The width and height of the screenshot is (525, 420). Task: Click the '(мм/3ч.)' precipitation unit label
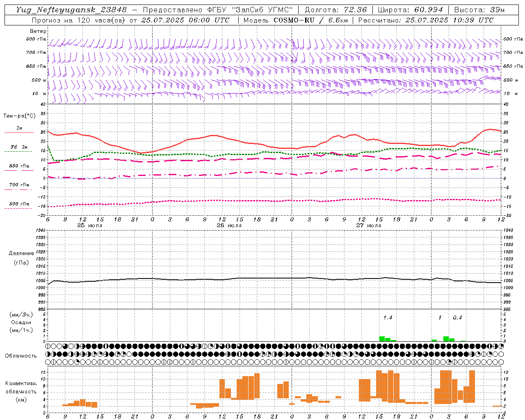[21, 315]
